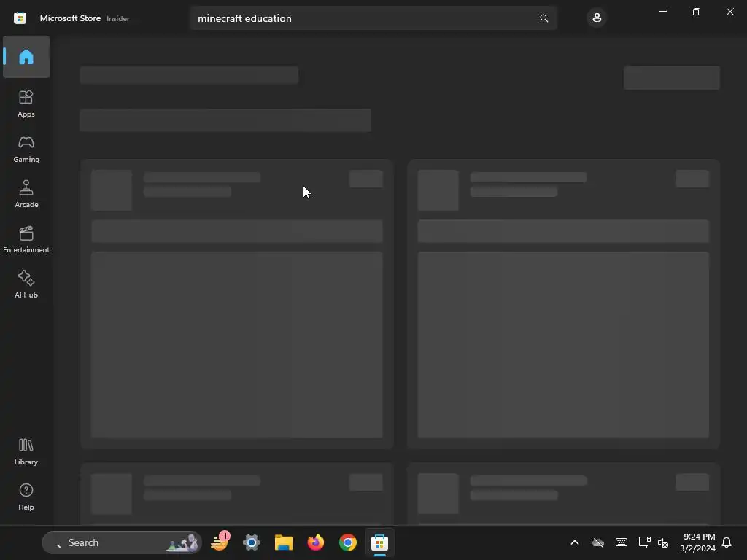Open the account profile menu
This screenshot has height=560, width=747.
tap(597, 18)
